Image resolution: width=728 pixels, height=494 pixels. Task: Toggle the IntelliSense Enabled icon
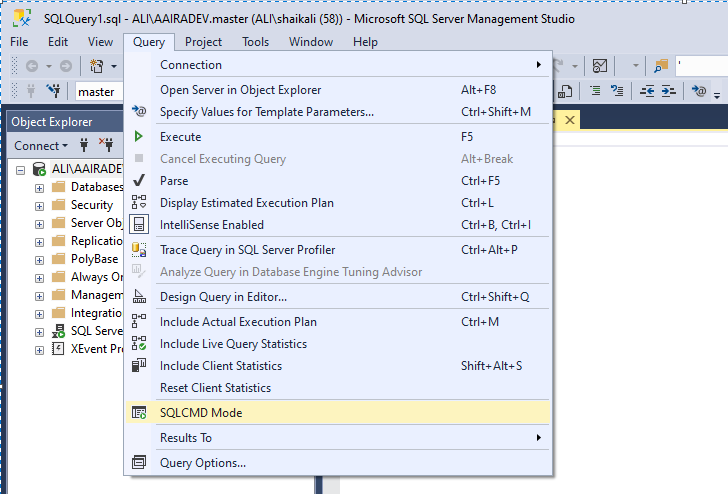pos(138,225)
